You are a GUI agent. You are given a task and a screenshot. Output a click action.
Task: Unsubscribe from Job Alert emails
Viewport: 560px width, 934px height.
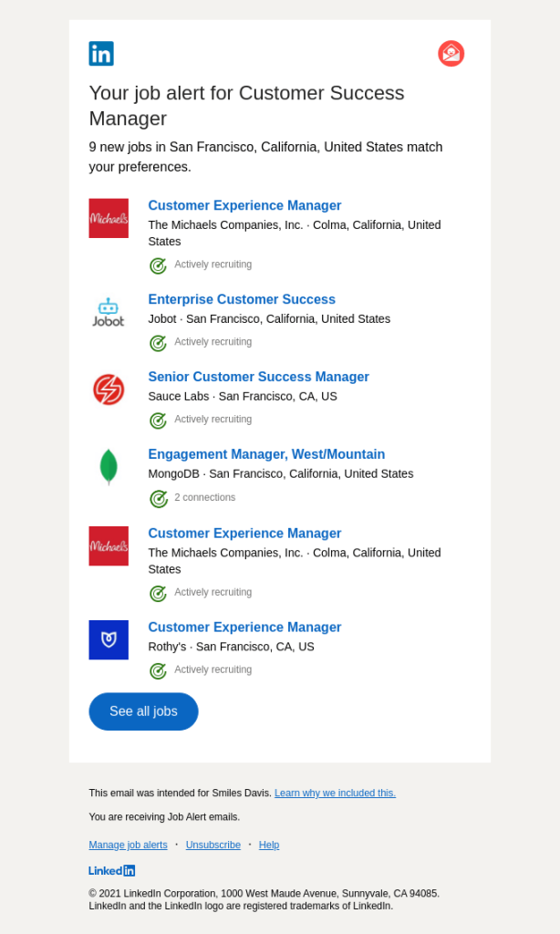(x=213, y=845)
